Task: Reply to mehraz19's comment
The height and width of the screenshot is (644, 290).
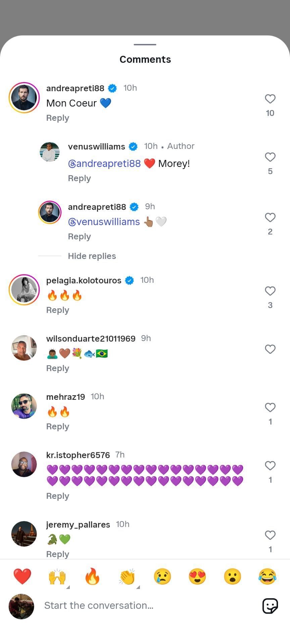Action: point(58,427)
